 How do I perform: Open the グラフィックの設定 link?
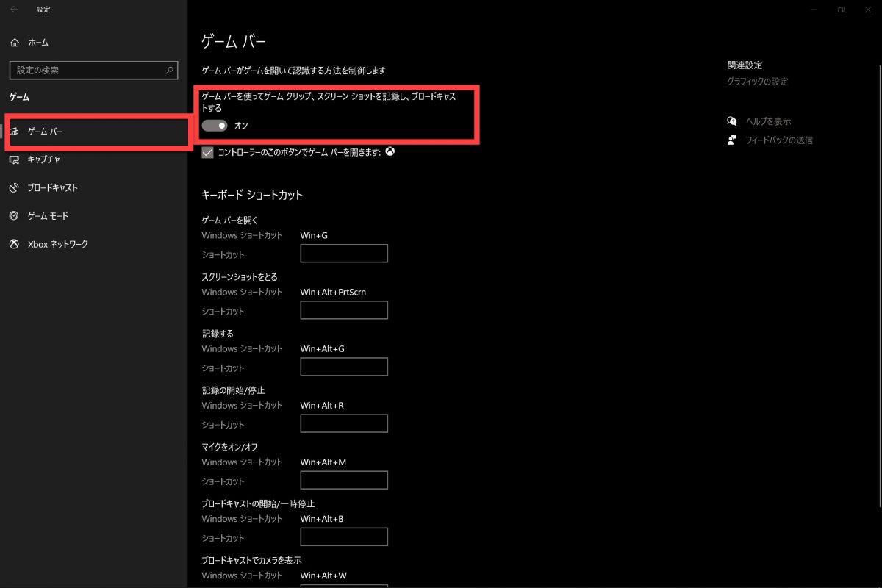[757, 82]
